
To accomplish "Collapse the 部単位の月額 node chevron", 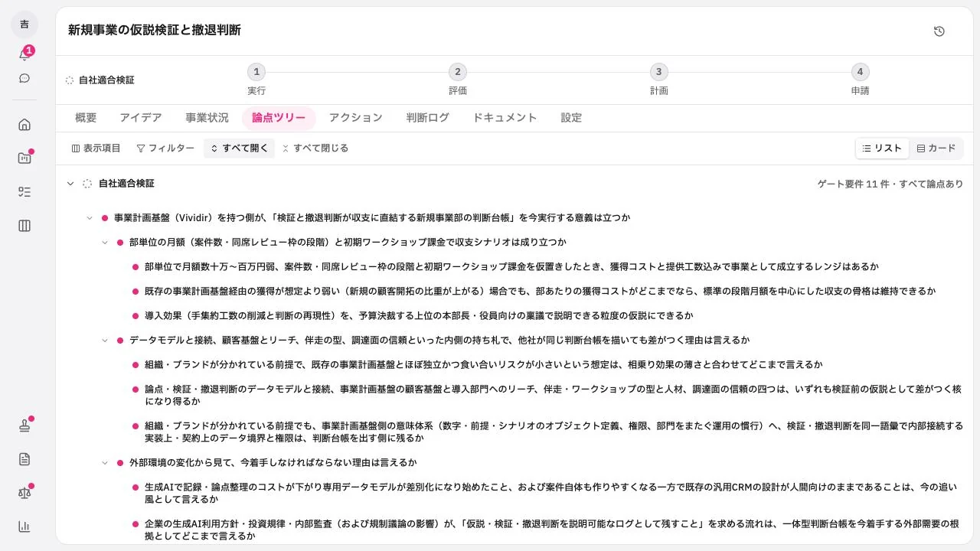I will 105,243.
